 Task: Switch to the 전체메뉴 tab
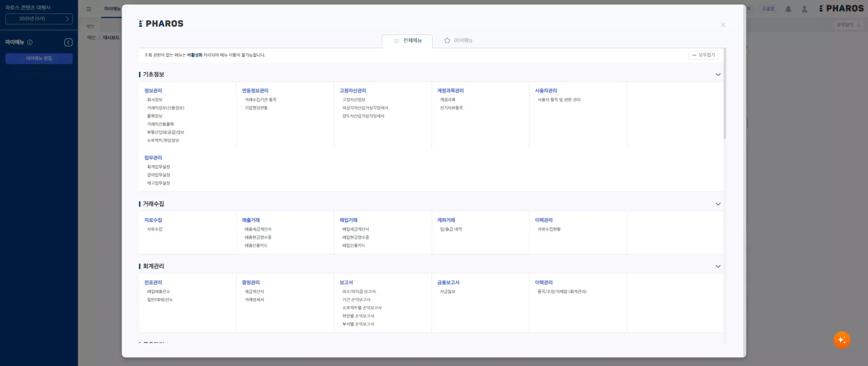click(x=407, y=41)
